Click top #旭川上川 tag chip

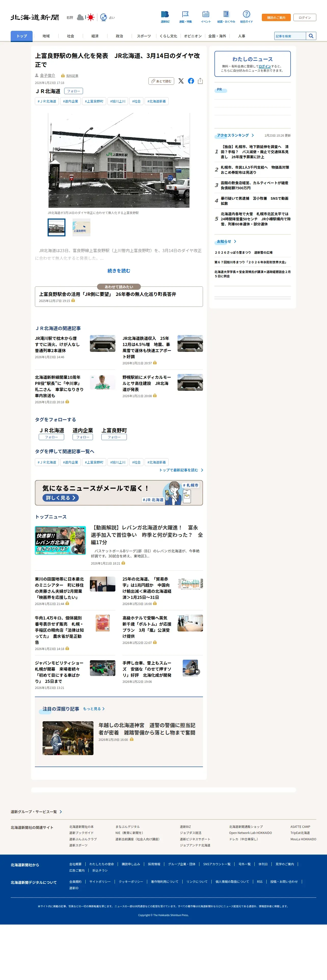pyautogui.click(x=118, y=101)
